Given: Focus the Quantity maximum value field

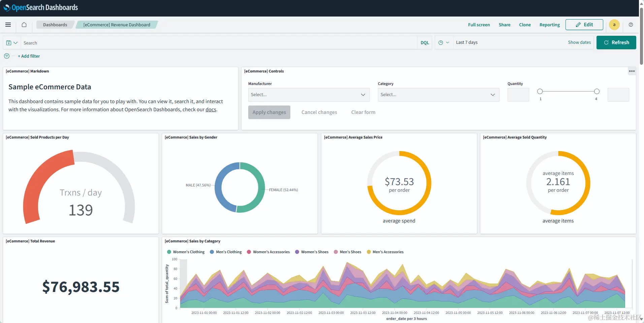Looking at the screenshot, I should click(618, 95).
